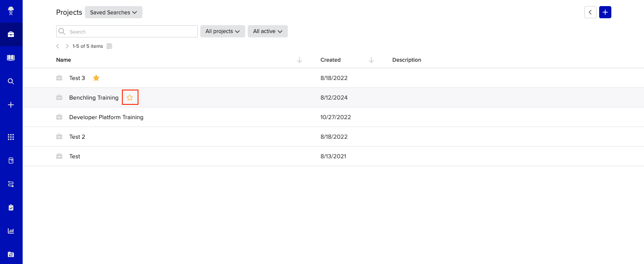Unstar the Test 3 project
Viewport: 644px width, 264px height.
click(96, 78)
